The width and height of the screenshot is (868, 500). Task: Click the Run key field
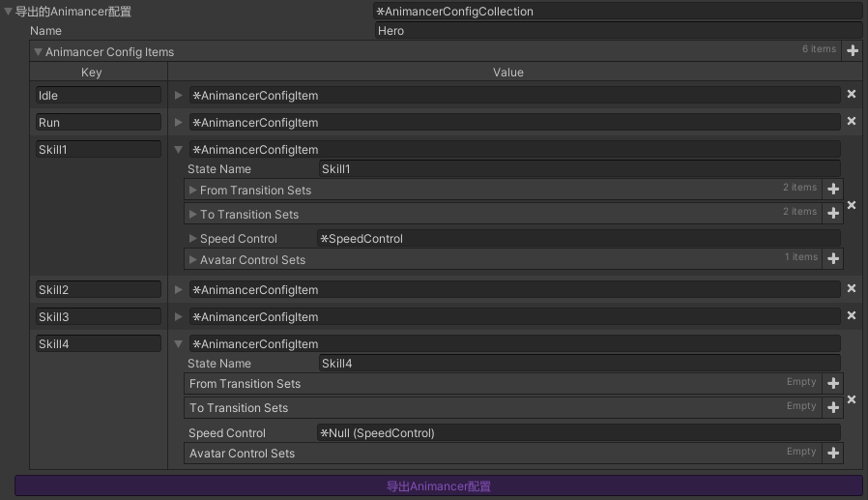99,123
